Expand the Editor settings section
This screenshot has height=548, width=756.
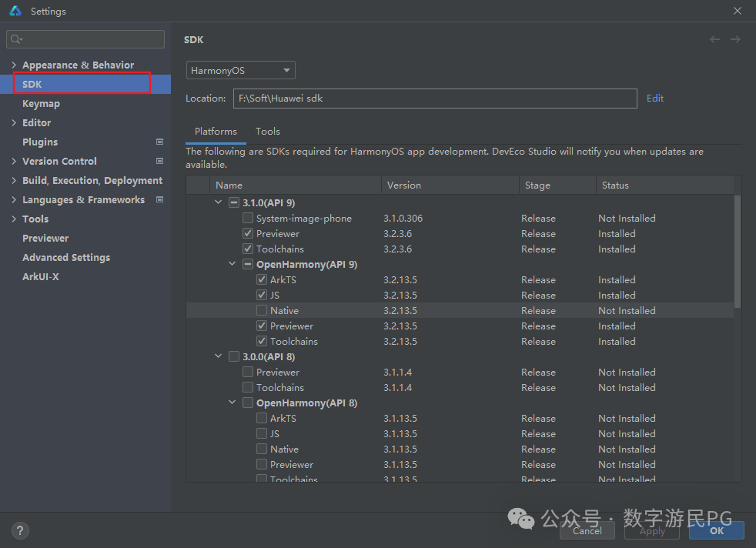[x=14, y=122]
